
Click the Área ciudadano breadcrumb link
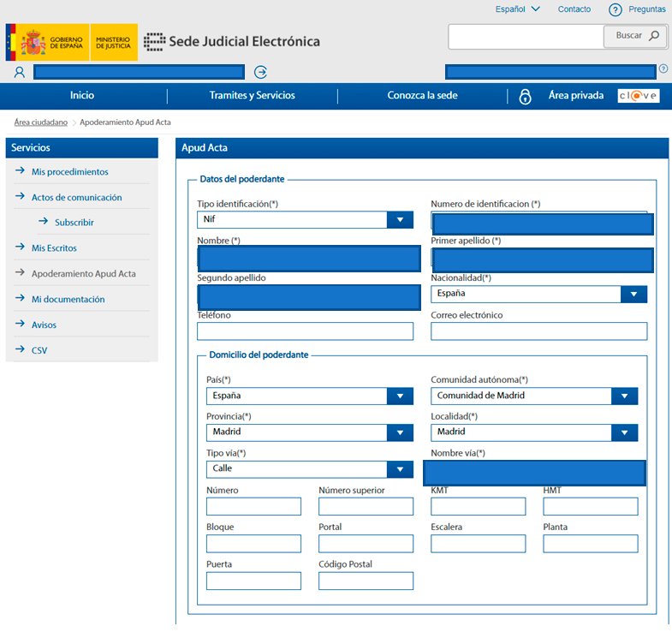pyautogui.click(x=41, y=122)
